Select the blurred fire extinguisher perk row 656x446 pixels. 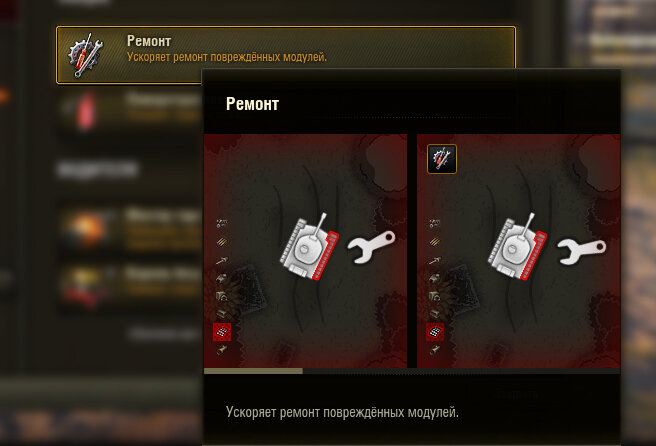pyautogui.click(x=130, y=112)
